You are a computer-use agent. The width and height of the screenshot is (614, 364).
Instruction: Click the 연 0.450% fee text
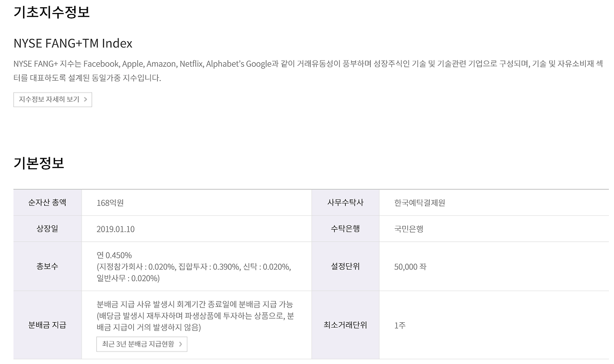click(x=114, y=255)
